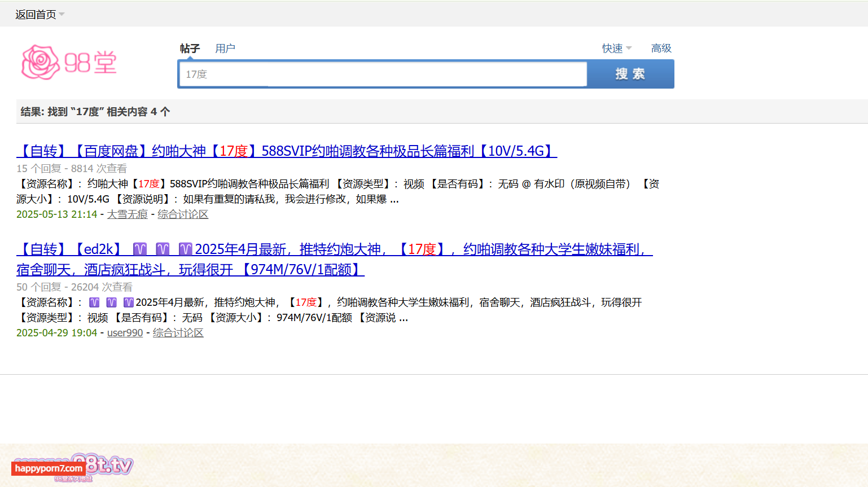
Task: Click first purple Aries icon in second snippet
Action: [x=94, y=302]
